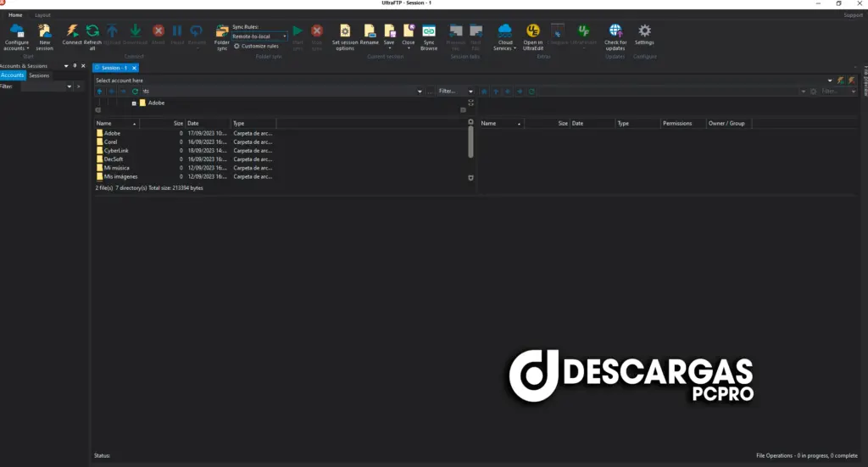Sort local list by Name column
868x467 pixels.
point(116,124)
